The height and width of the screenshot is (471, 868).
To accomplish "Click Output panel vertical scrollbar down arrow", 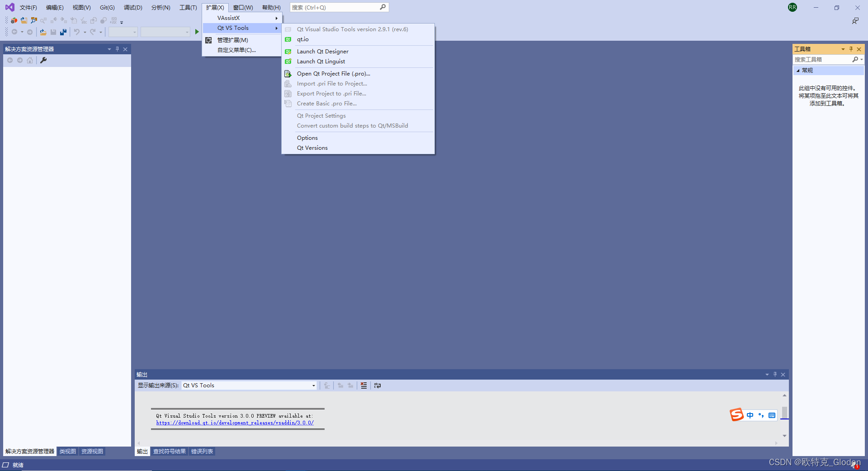I will tap(784, 436).
